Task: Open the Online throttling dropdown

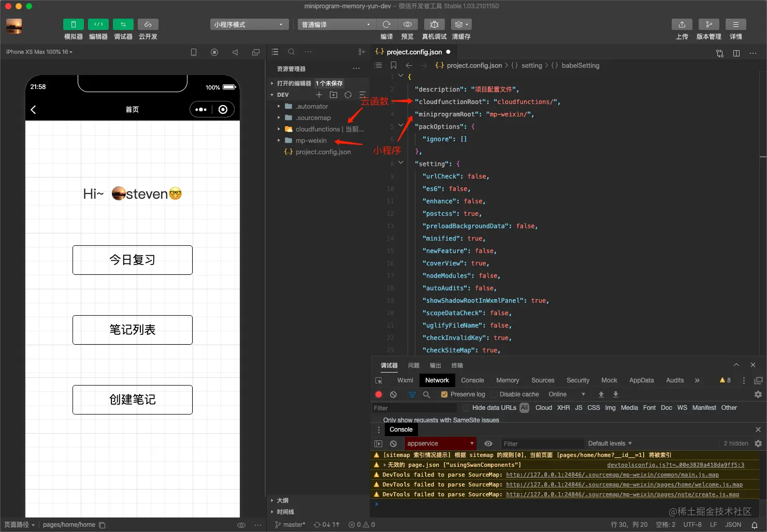Action: (567, 394)
